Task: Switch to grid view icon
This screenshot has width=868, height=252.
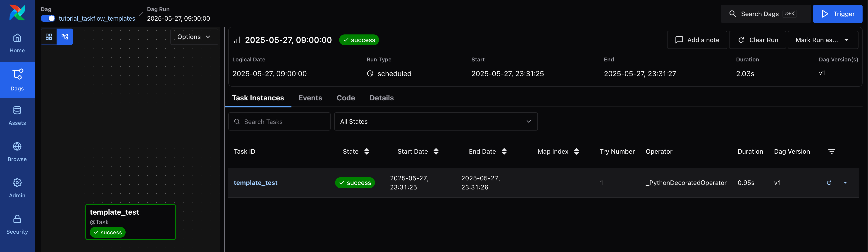Action: (x=49, y=37)
